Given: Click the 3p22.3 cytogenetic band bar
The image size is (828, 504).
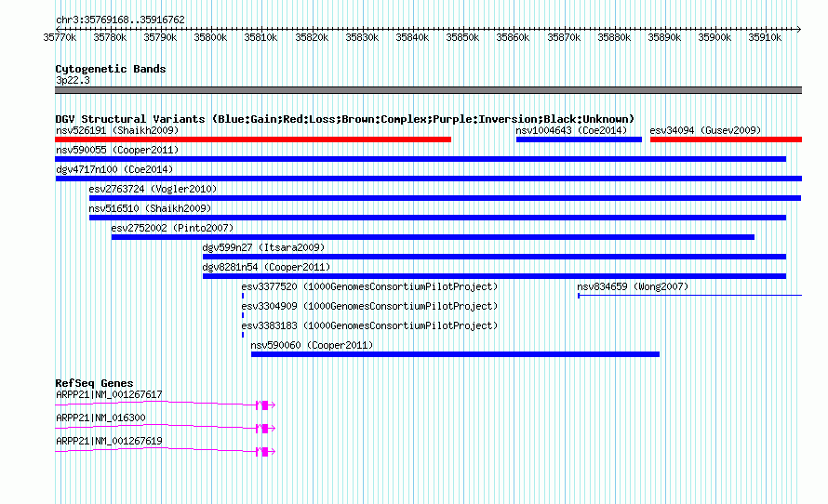Looking at the screenshot, I should coord(428,90).
